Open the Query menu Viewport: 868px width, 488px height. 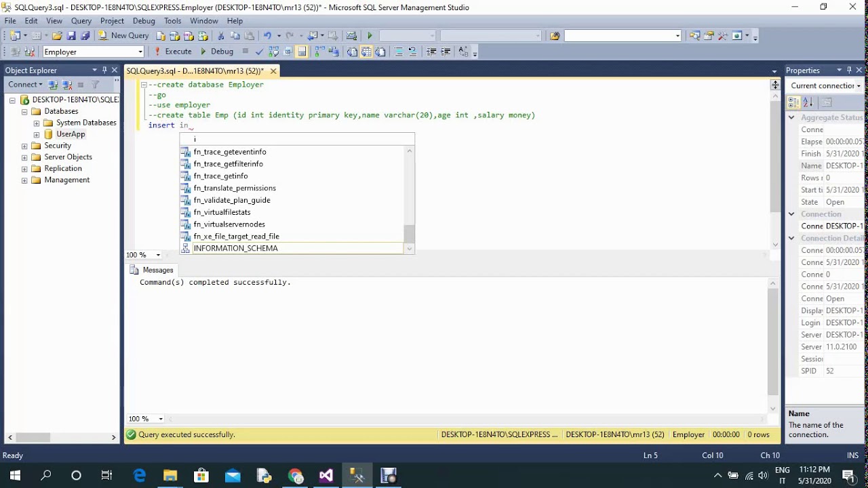81,21
